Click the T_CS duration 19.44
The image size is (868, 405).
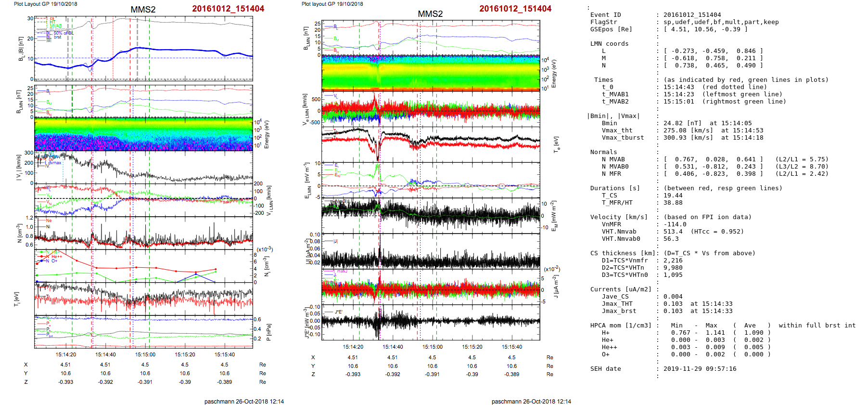tap(673, 196)
